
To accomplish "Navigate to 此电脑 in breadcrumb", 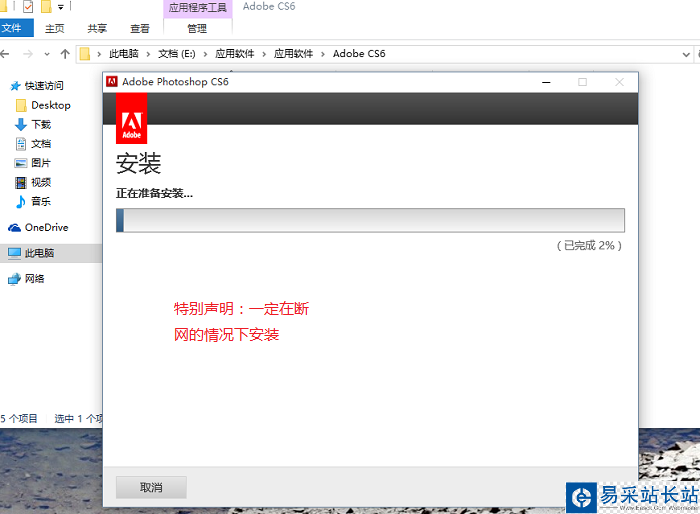I will (124, 54).
